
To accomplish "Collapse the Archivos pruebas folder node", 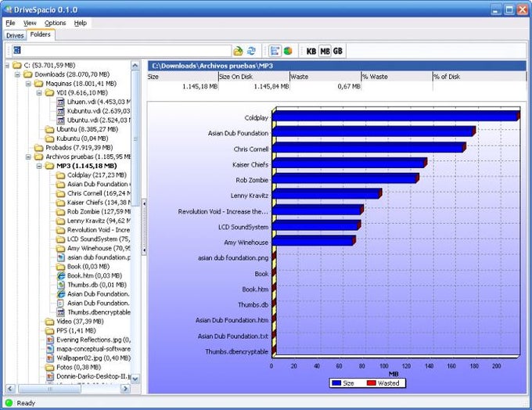I will click(28, 156).
